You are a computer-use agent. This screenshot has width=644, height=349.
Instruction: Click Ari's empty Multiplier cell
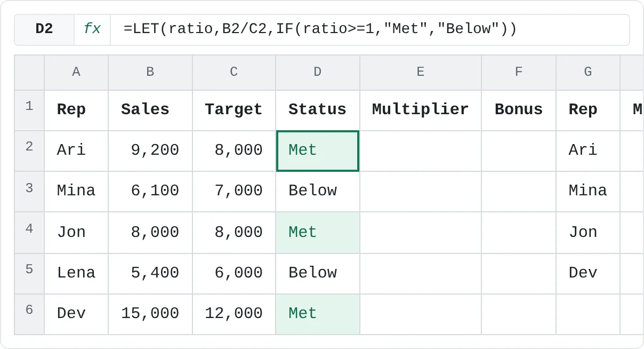[421, 151]
